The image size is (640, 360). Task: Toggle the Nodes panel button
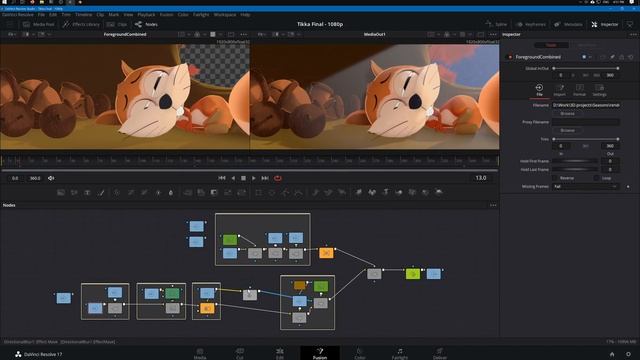tap(146, 24)
